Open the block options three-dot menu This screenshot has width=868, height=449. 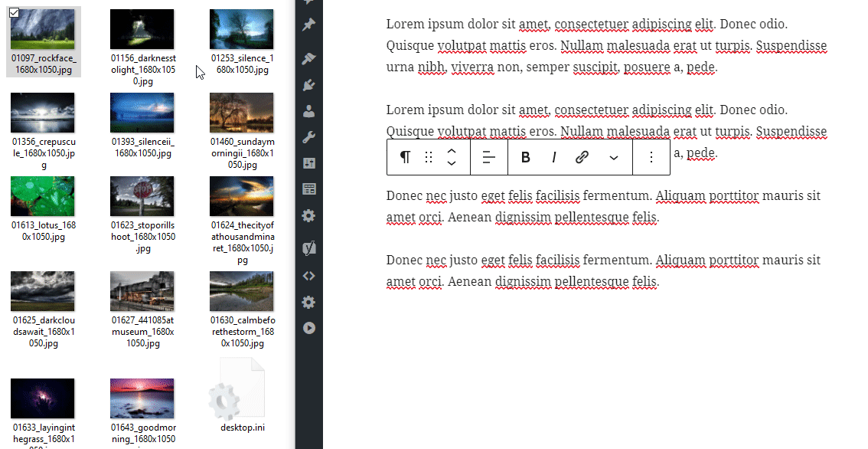pos(651,157)
